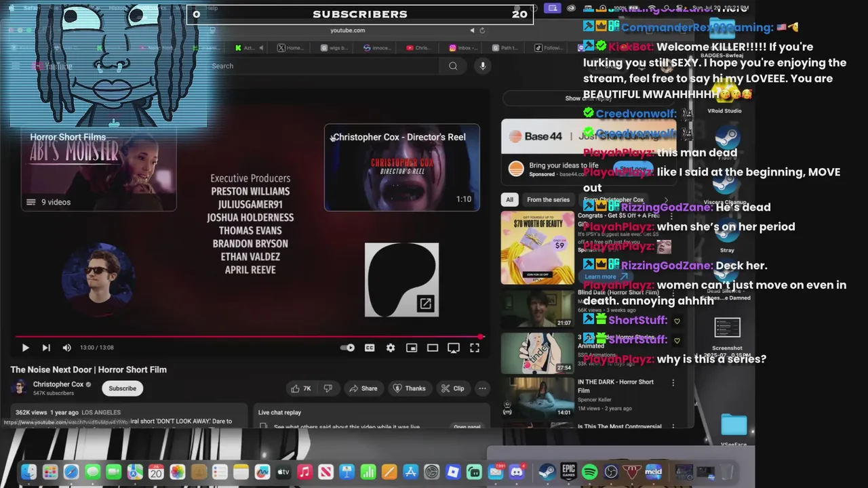Screen dimensions: 868x488
Task: Open external link end-screen card
Action: coord(401,279)
